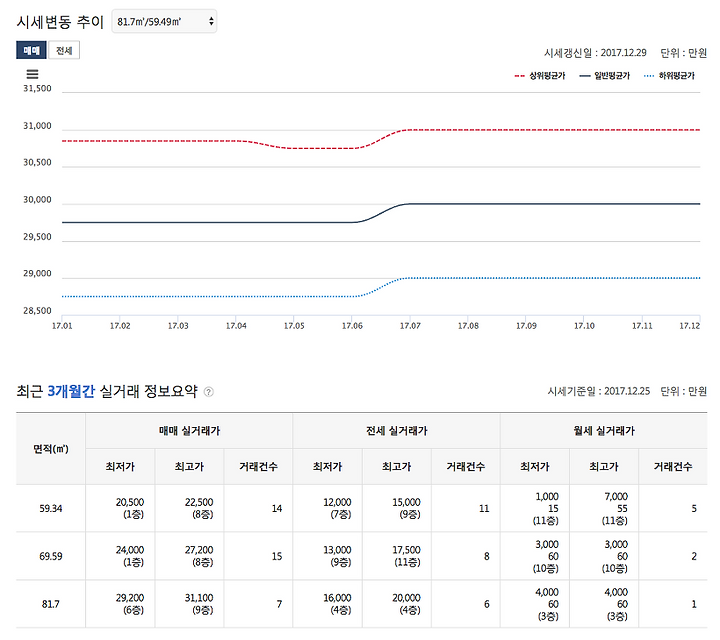Click the 17,500 (11층) jeonse cell
The height and width of the screenshot is (640, 720).
397,556
